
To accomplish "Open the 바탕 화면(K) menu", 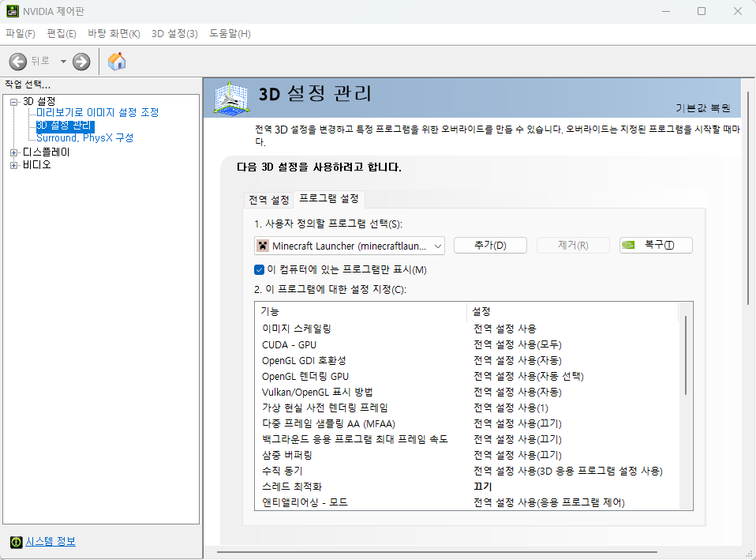I will [x=114, y=34].
